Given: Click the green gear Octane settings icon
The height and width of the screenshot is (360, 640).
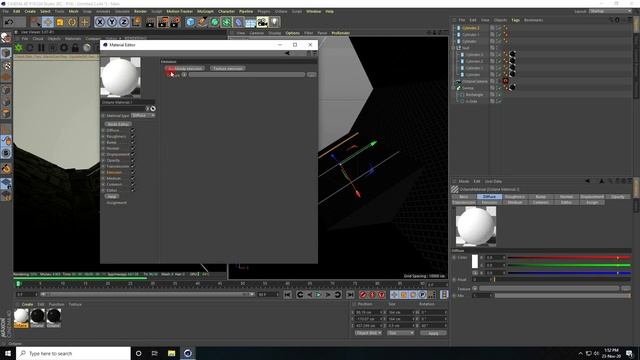Looking at the screenshot, I should pos(19,48).
